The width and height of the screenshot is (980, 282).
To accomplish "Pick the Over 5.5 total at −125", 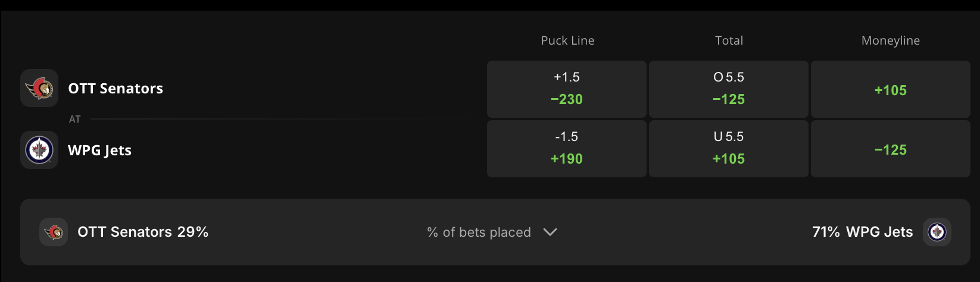I will [729, 89].
